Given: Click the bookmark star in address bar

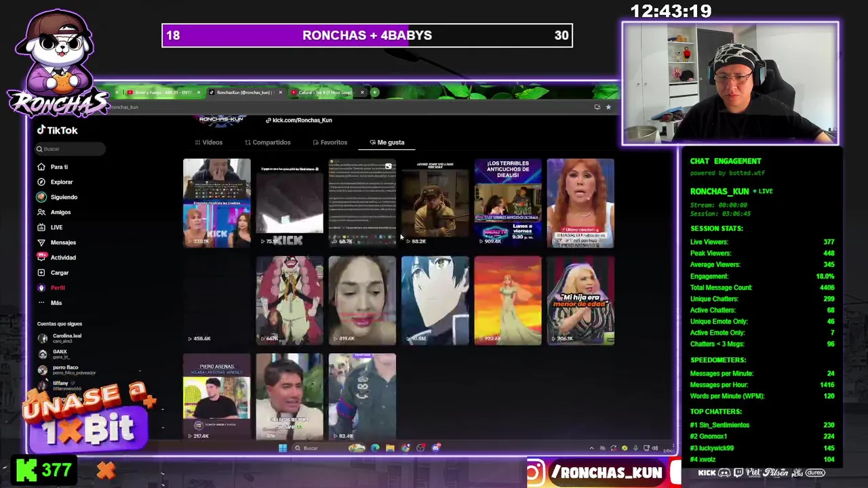Looking at the screenshot, I should pos(608,107).
